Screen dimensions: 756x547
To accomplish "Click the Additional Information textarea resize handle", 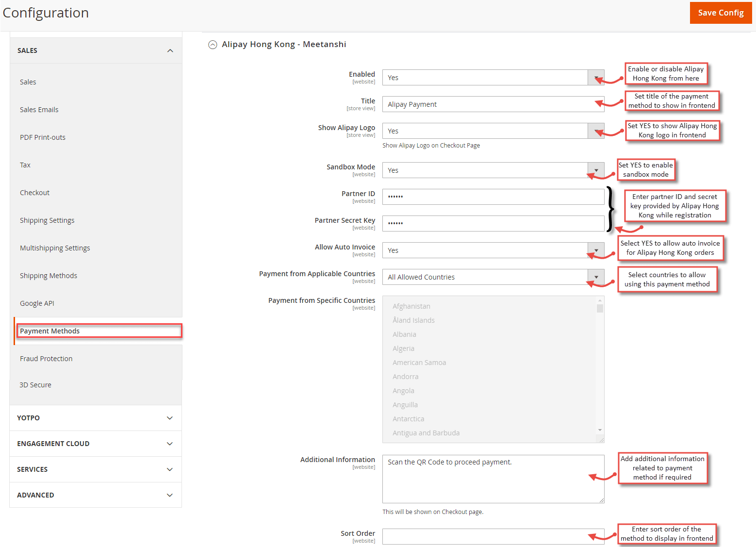I will pos(601,500).
